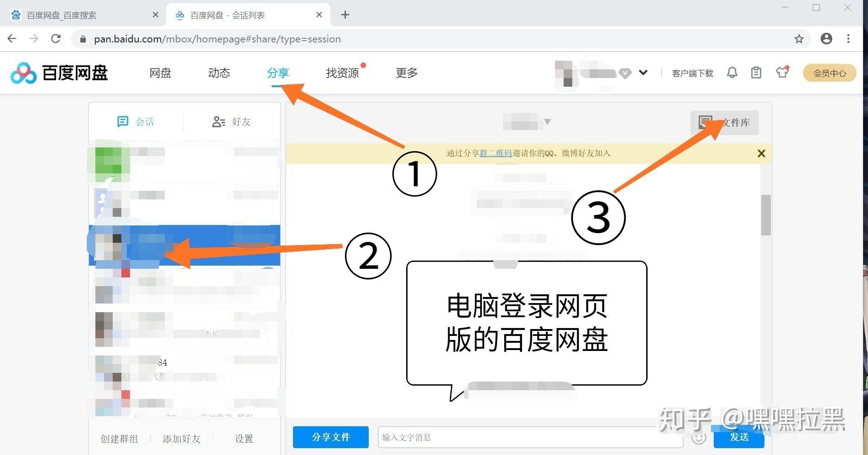The height and width of the screenshot is (455, 868).
Task: Open the 更多 navigation menu
Action: pos(407,73)
